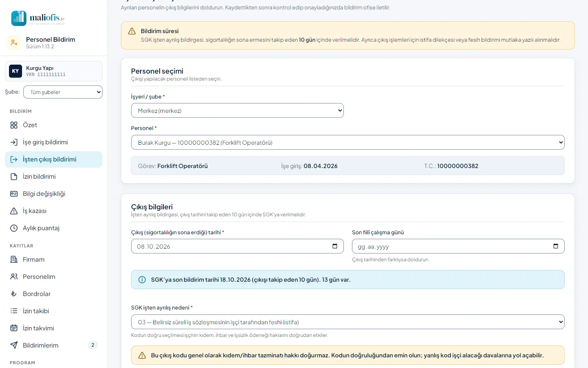Select the Kurgu Yapı company card
The width and height of the screenshot is (588, 368).
click(53, 71)
